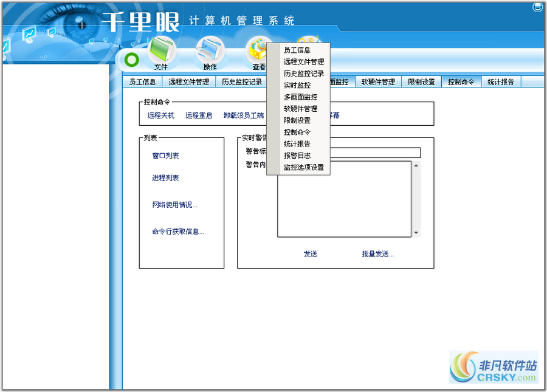Select 控制命令 in the dropdown menu
The width and height of the screenshot is (547, 392).
click(298, 132)
